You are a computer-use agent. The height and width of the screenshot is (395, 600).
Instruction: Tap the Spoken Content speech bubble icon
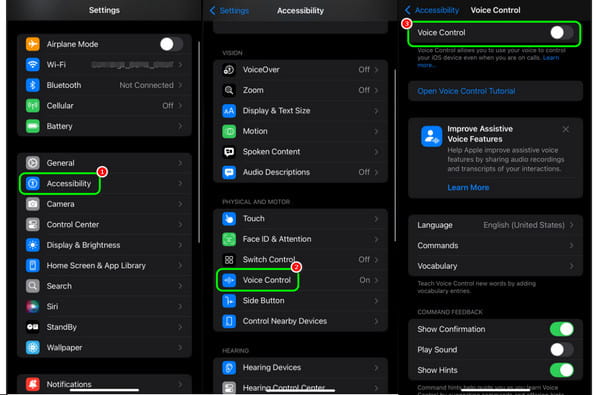point(229,152)
